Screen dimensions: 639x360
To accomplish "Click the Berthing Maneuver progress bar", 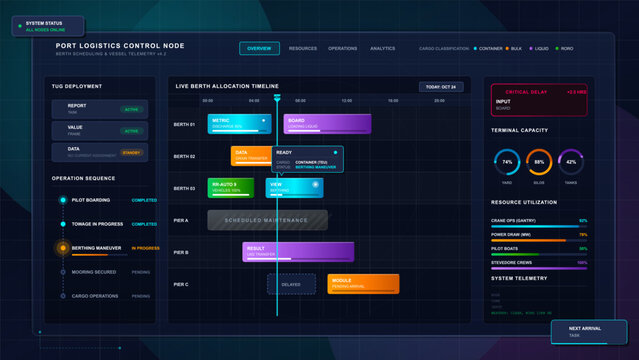I will (x=99, y=255).
